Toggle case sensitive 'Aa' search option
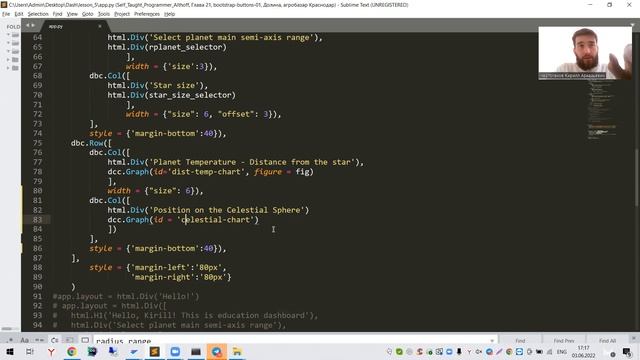640x360 pixels. pos(24,340)
